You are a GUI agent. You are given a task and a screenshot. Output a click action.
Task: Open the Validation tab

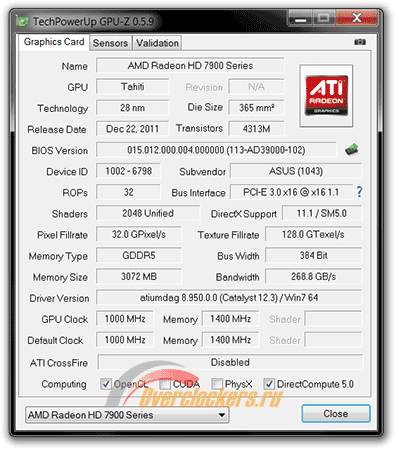(157, 43)
